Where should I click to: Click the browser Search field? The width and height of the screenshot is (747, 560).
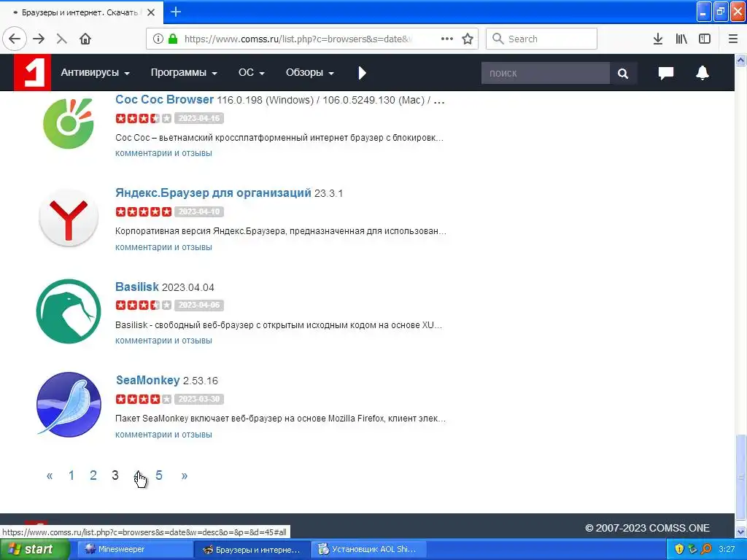click(541, 39)
